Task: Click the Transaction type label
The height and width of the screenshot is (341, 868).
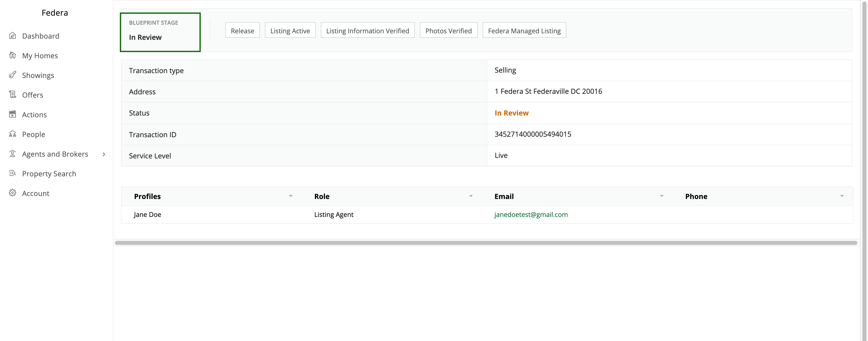Action: [156, 70]
